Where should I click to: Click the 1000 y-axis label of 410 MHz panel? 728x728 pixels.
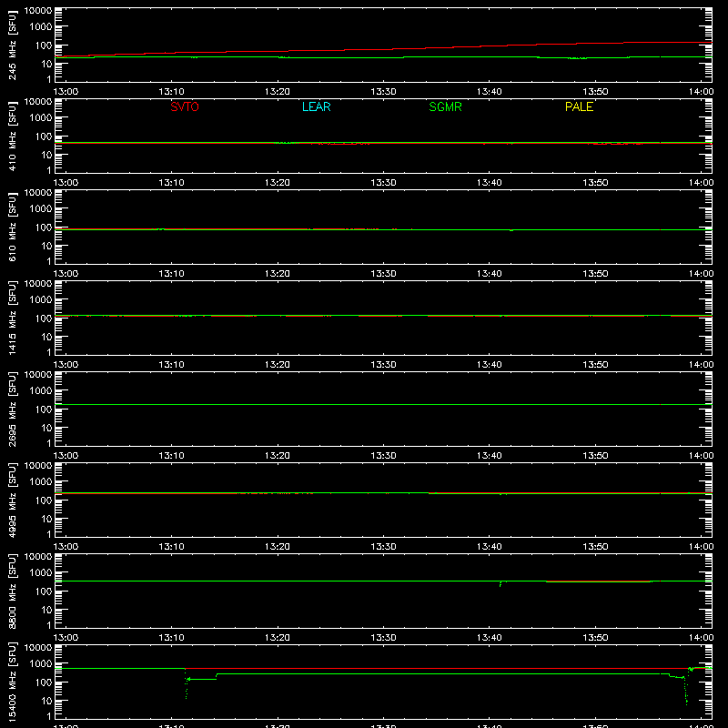pos(41,117)
